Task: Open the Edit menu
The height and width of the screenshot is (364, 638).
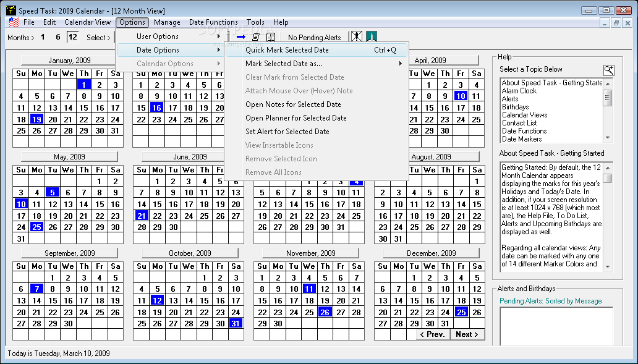Action: [49, 22]
